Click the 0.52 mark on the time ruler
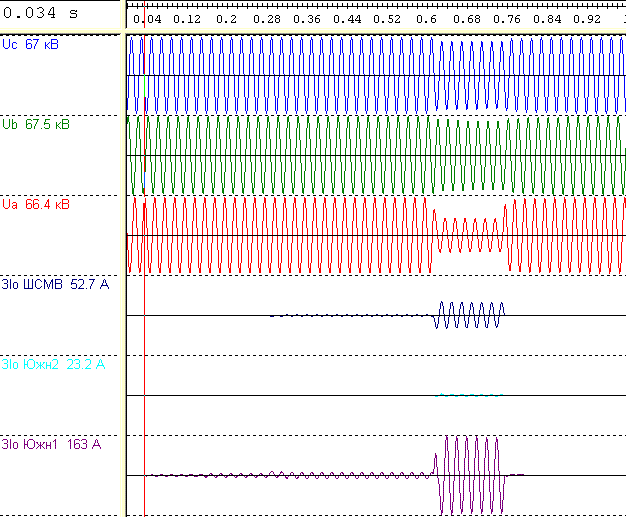 tap(387, 19)
